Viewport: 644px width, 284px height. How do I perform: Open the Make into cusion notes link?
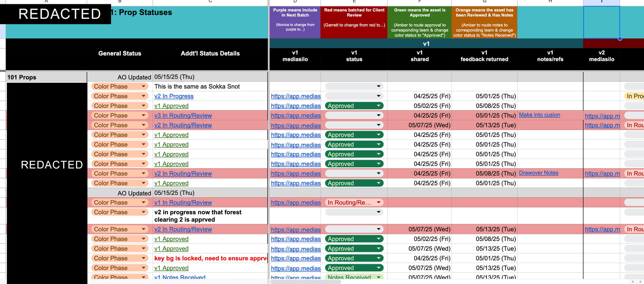pos(540,115)
